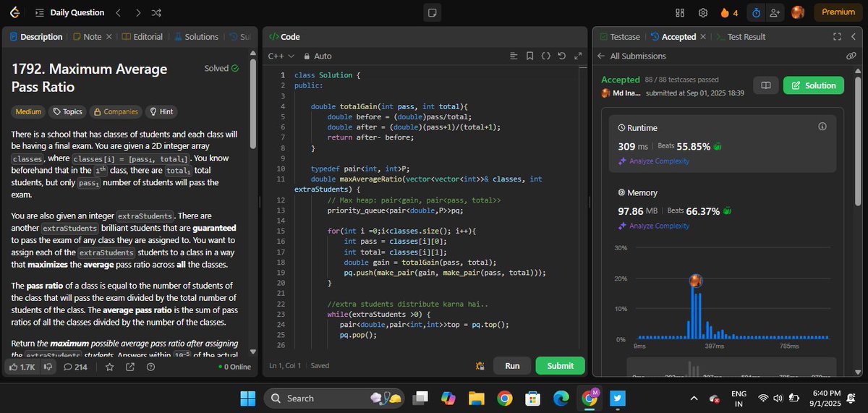Pick a random question shuffle icon

(x=157, y=12)
